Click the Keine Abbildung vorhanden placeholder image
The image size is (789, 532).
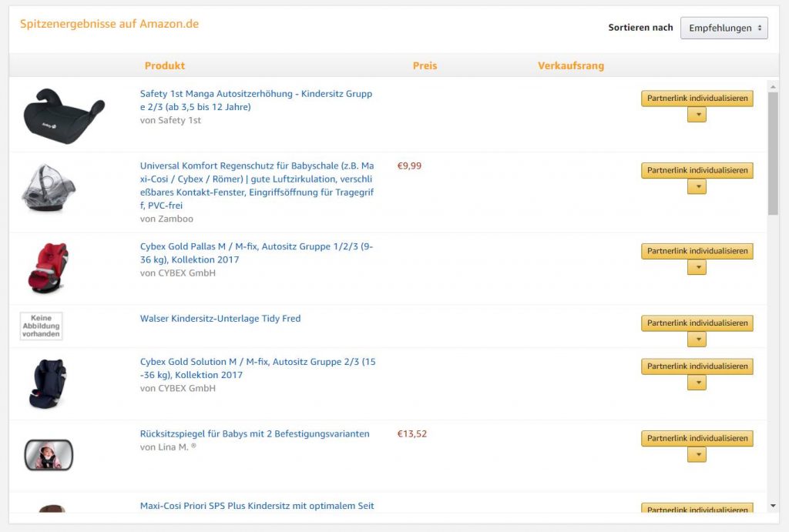42,326
